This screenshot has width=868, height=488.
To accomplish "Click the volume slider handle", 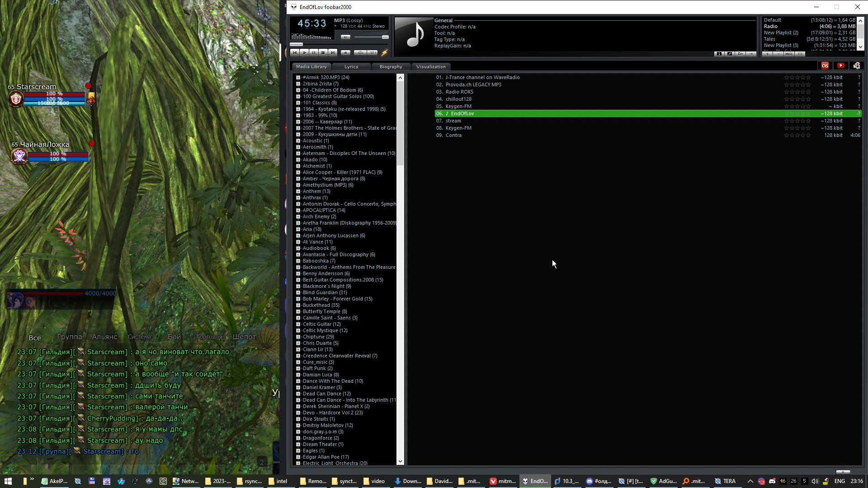I will (x=385, y=37).
